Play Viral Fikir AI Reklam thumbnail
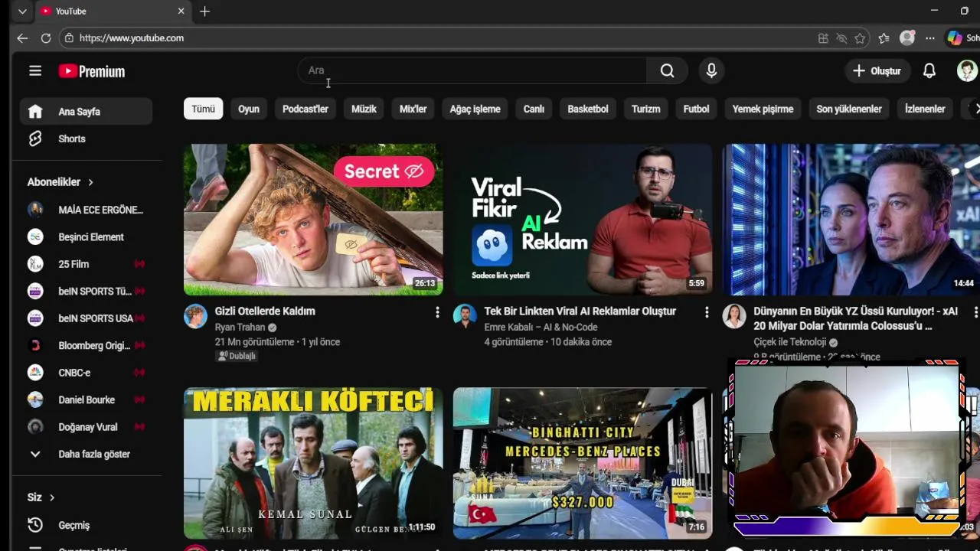The width and height of the screenshot is (980, 551). click(583, 220)
